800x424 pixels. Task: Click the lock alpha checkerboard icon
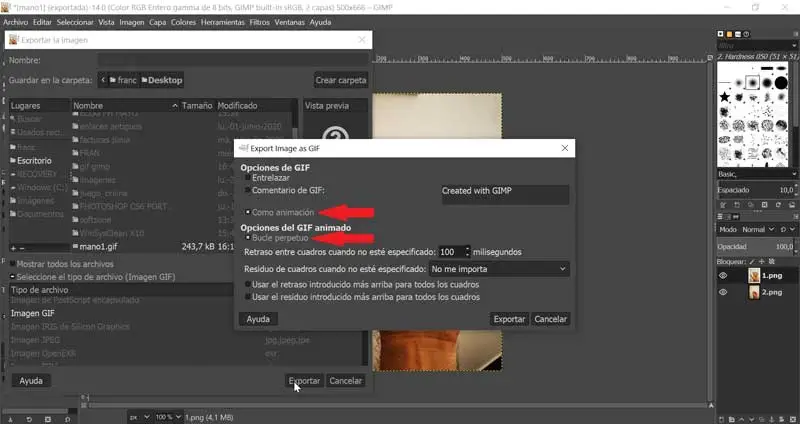coord(772,262)
